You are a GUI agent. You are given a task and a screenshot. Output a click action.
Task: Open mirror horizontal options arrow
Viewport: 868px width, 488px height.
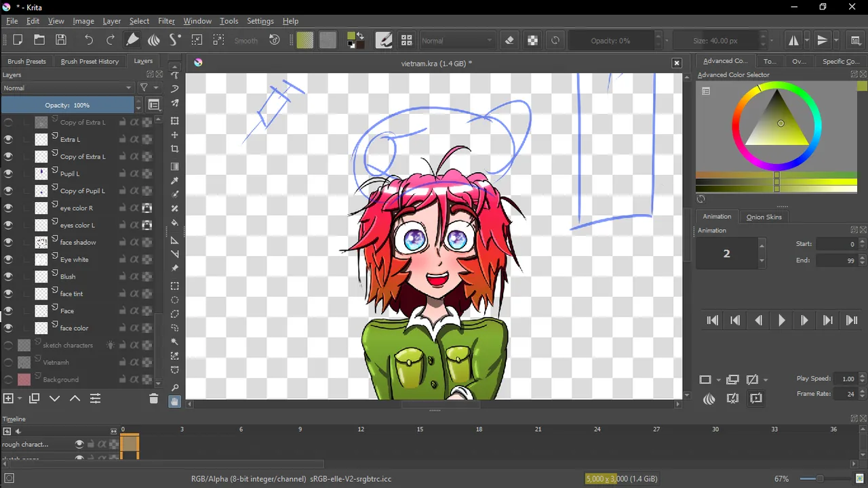click(x=807, y=40)
